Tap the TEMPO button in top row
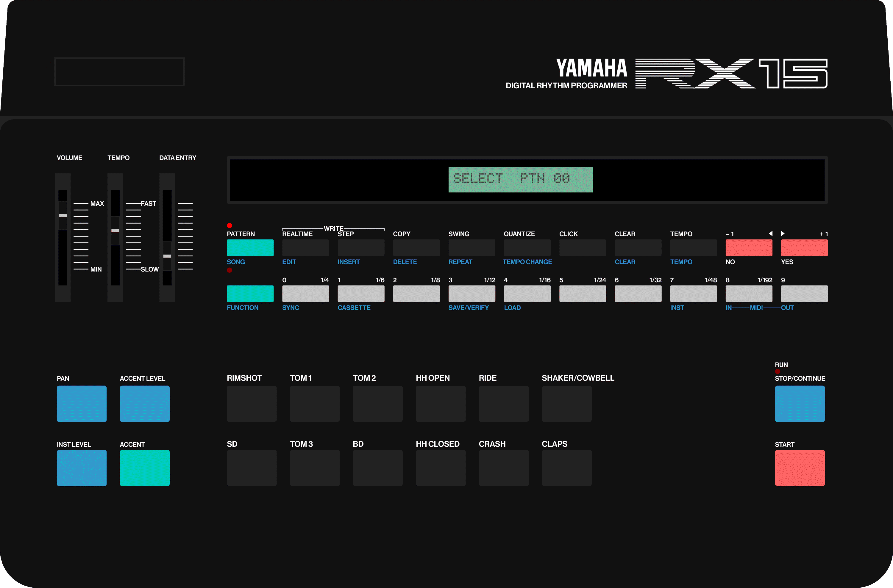 pos(693,248)
